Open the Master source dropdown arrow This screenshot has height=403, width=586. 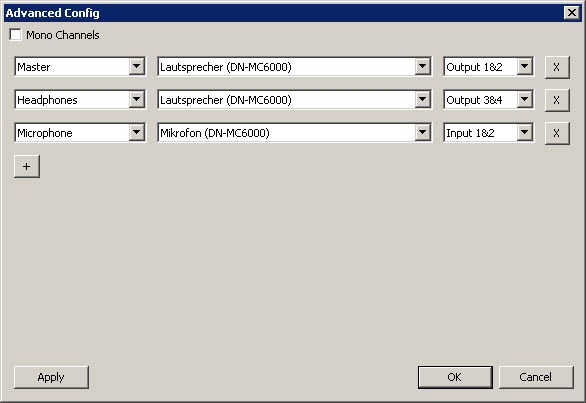click(x=137, y=67)
